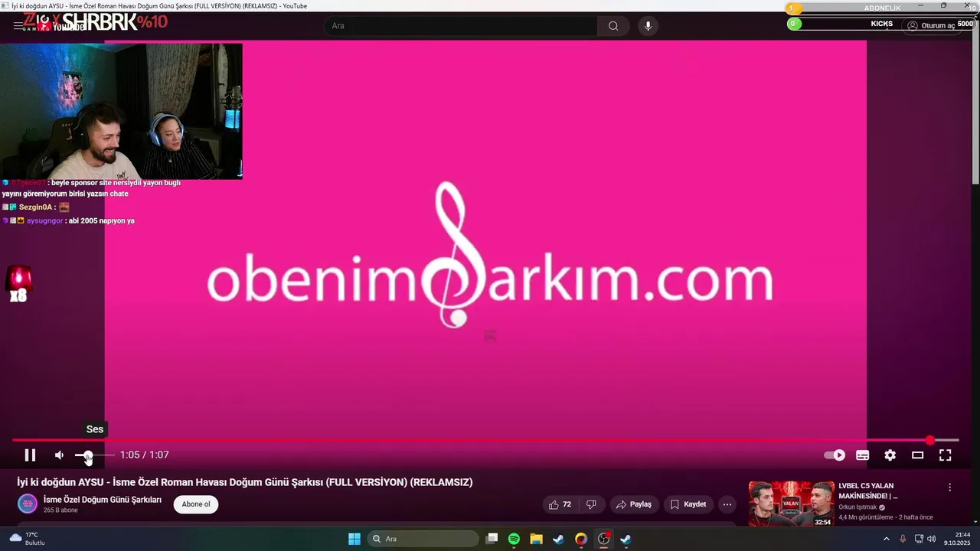Click the webcam overlay in top-left

(121, 111)
